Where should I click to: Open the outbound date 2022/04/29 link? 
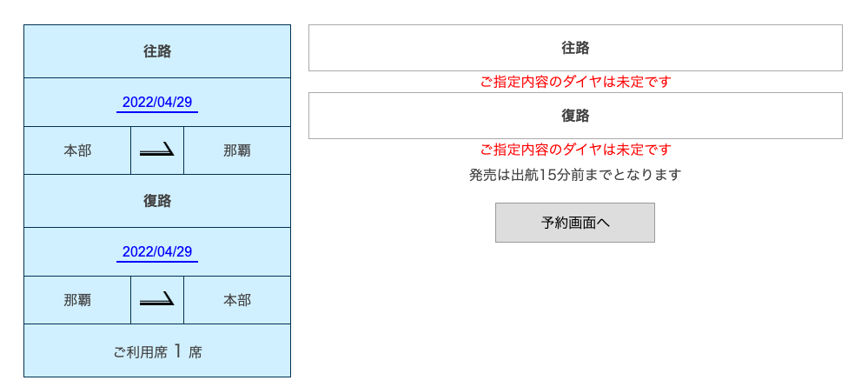pyautogui.click(x=157, y=103)
